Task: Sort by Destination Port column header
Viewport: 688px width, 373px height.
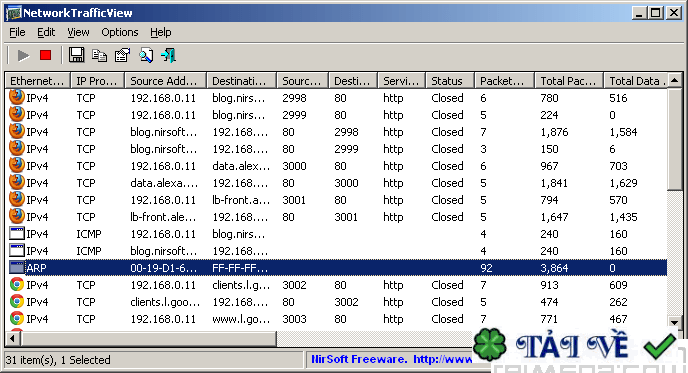Action: click(353, 81)
